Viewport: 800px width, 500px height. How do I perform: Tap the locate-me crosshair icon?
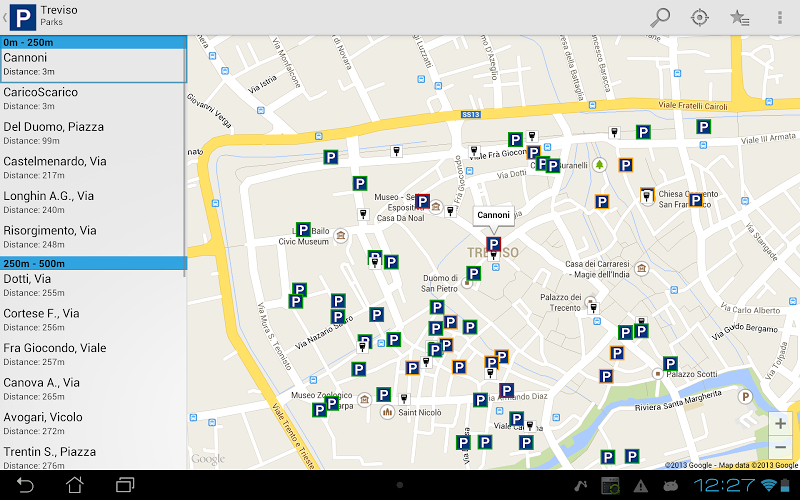[x=700, y=17]
